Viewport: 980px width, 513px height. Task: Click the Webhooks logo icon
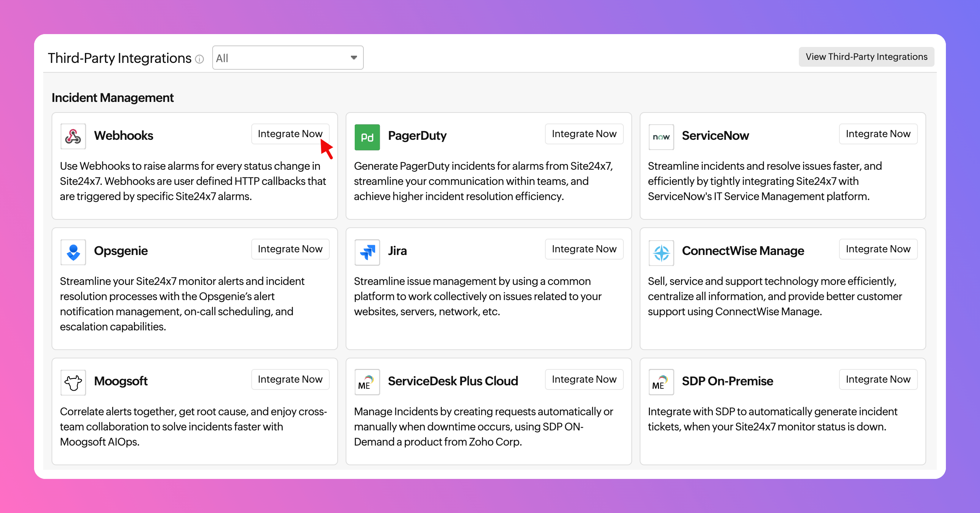pyautogui.click(x=73, y=136)
